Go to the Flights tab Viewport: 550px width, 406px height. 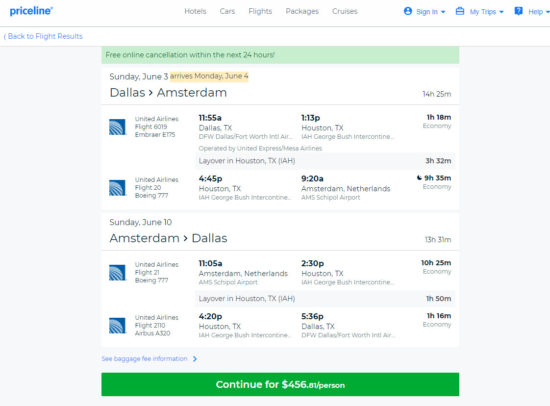click(x=260, y=11)
